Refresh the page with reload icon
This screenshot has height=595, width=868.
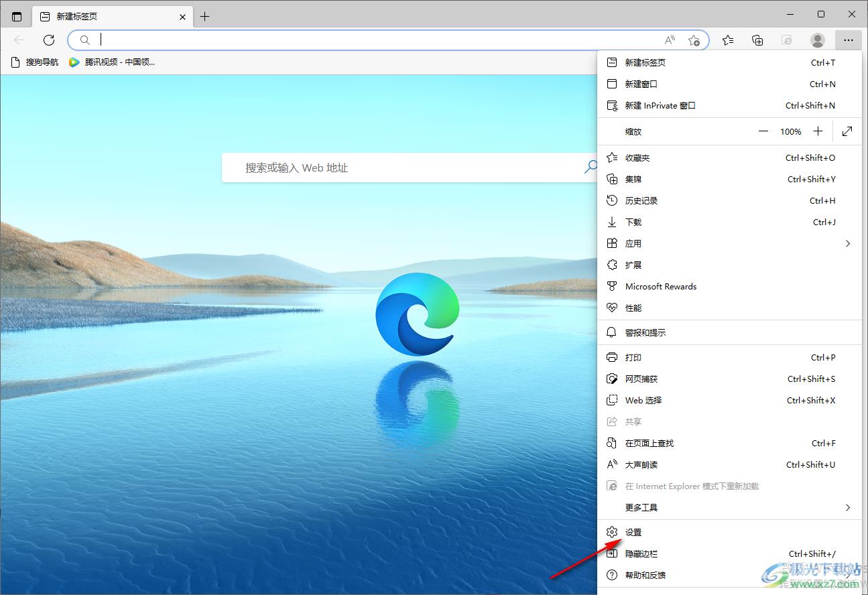(x=49, y=40)
